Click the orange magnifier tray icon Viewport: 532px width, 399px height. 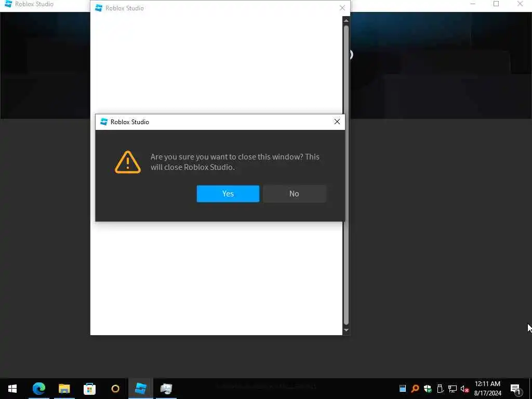point(415,389)
